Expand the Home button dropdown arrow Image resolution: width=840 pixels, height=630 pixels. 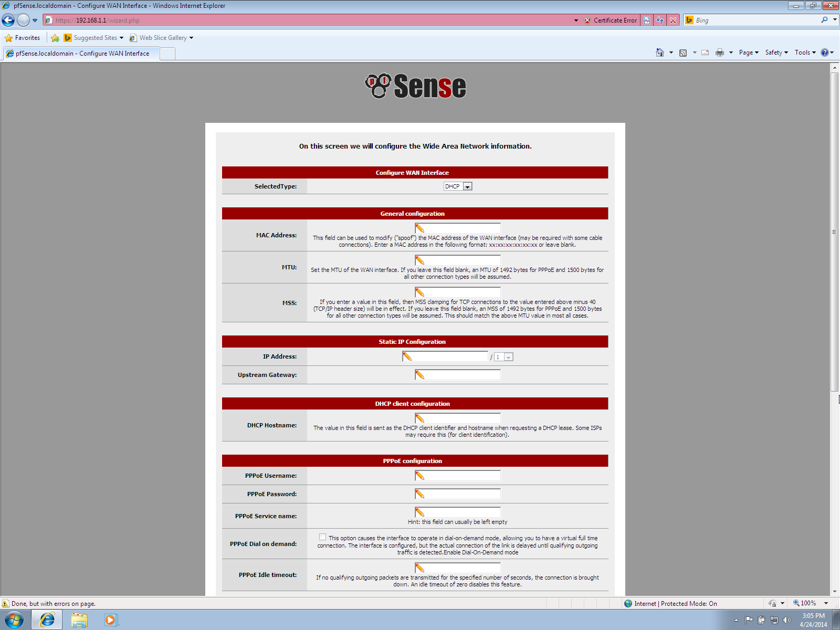(671, 52)
